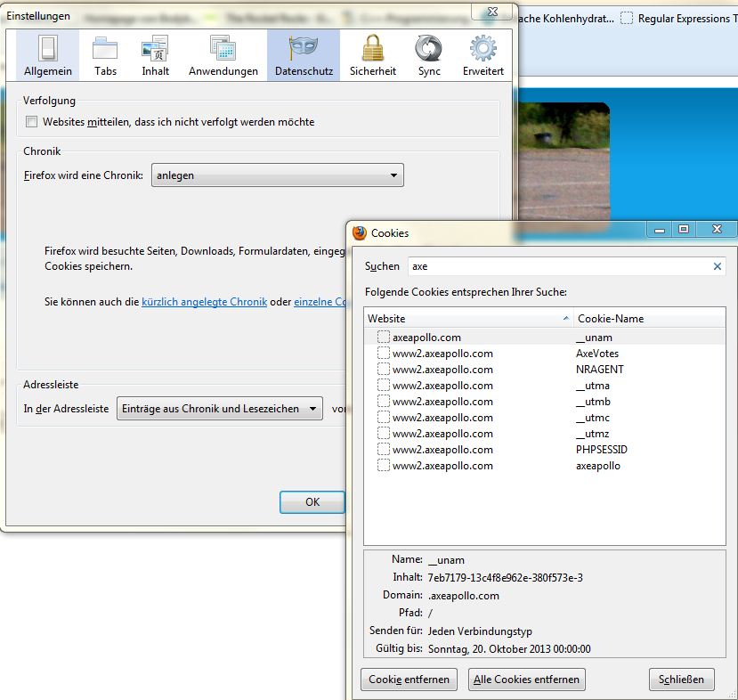
Task: Maximize the Cookies window
Action: point(684,230)
